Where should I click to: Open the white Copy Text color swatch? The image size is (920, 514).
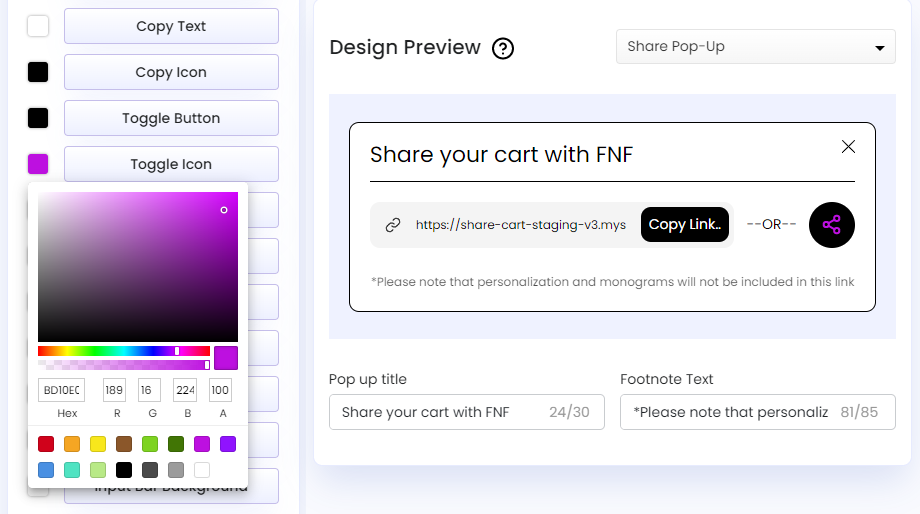[x=38, y=26]
